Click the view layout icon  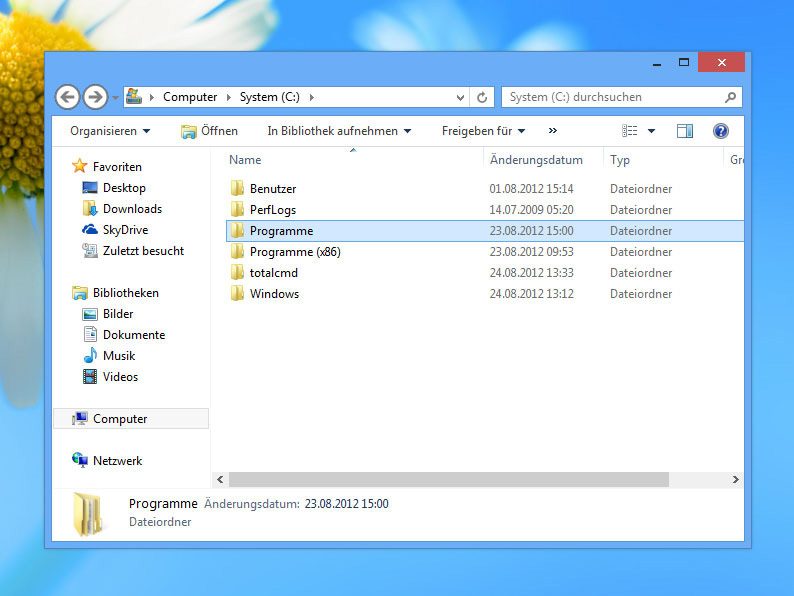pos(630,131)
